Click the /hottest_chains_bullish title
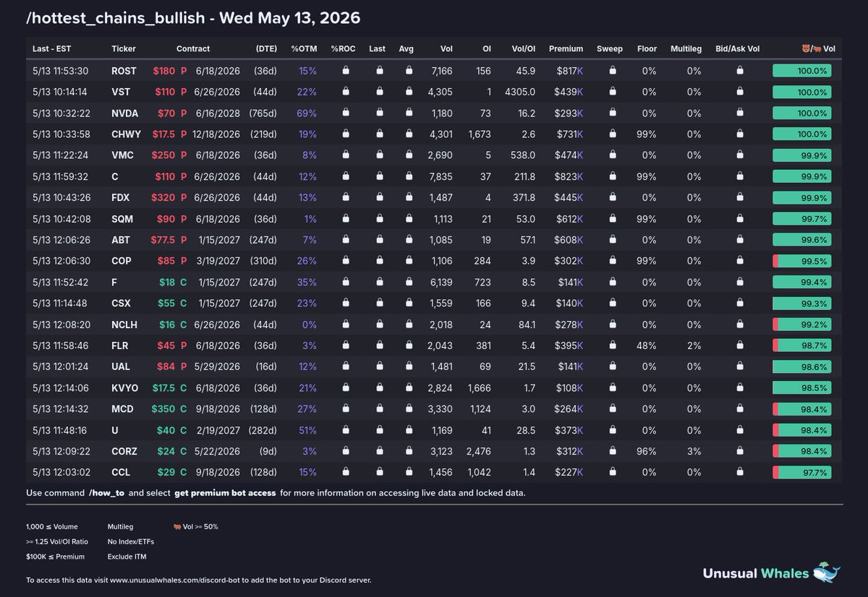868x597 pixels. coord(116,17)
